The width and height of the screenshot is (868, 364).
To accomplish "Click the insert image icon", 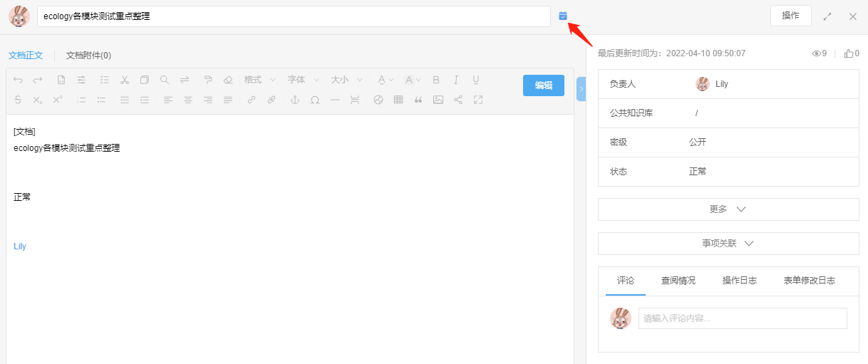I will [438, 100].
